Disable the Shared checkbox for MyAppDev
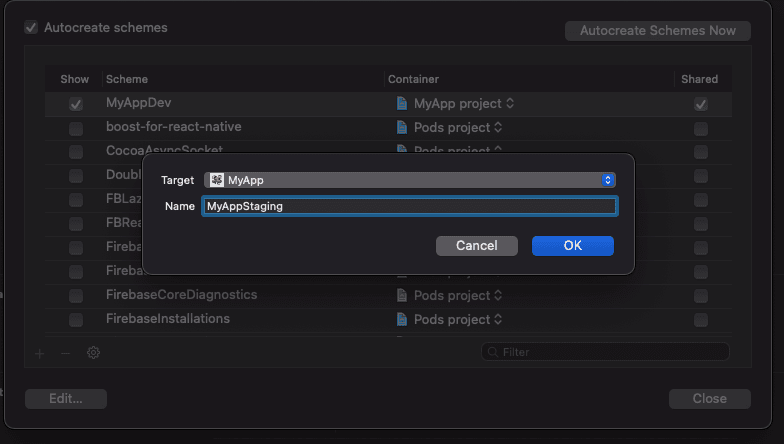The height and width of the screenshot is (444, 784). tap(701, 104)
